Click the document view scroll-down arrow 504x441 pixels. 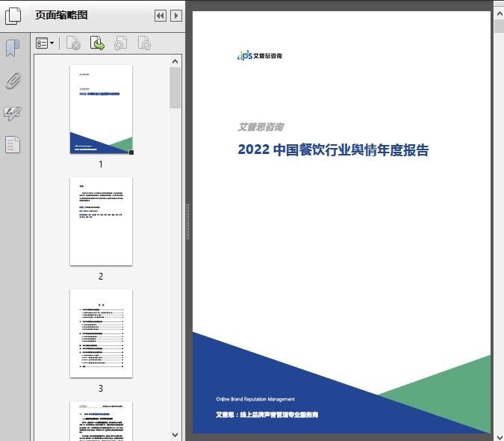(500, 437)
